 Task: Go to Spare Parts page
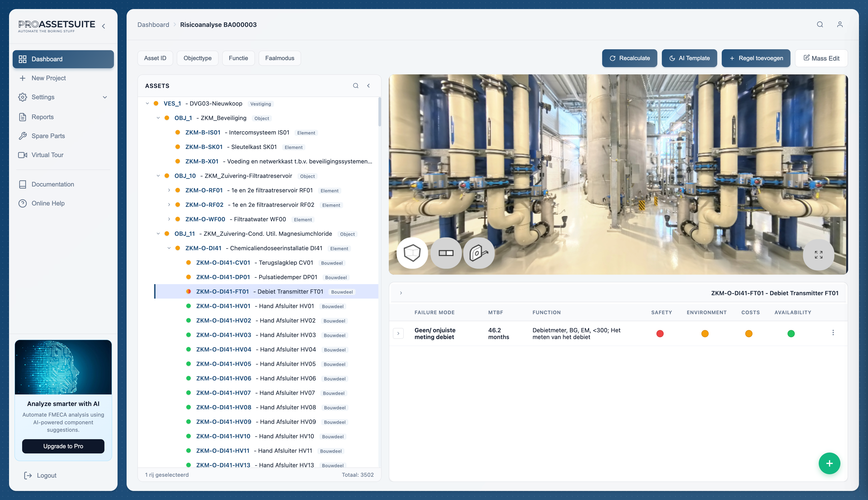pyautogui.click(x=48, y=136)
